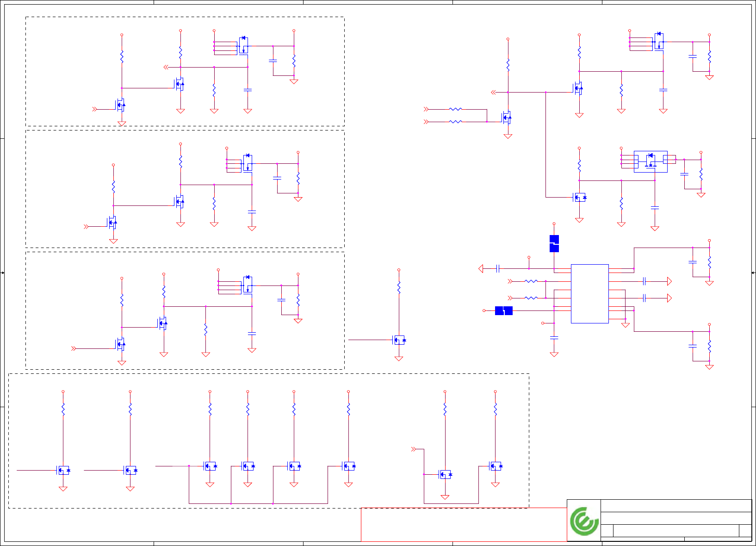Select the large blue-outlined IC rectangle
Viewport: 756px width, 546px height.
coord(589,294)
